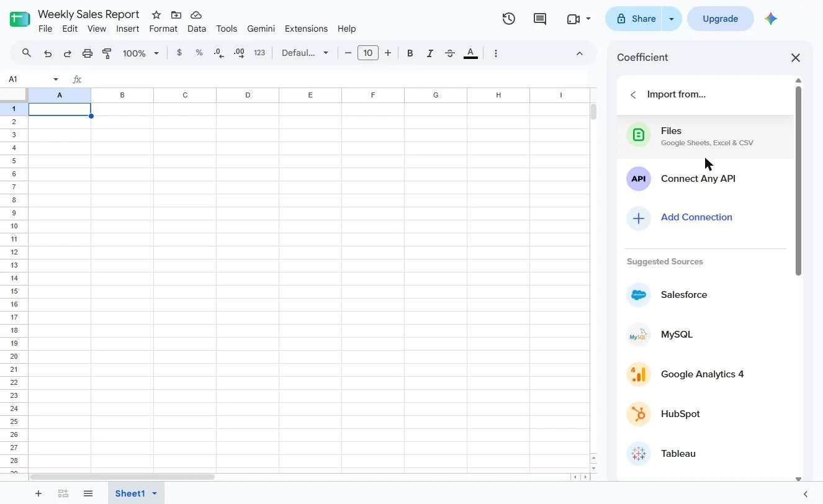Format as percent icon
Image resolution: width=823 pixels, height=504 pixels.
(199, 53)
